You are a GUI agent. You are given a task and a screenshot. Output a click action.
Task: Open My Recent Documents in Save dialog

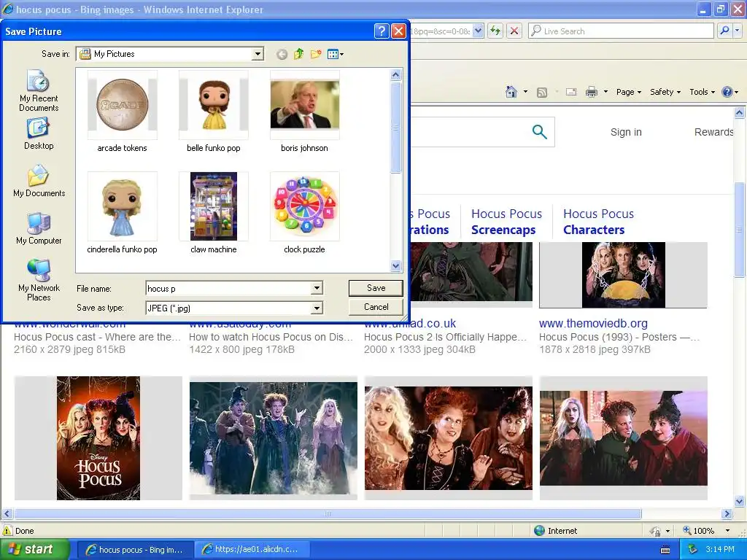39,90
